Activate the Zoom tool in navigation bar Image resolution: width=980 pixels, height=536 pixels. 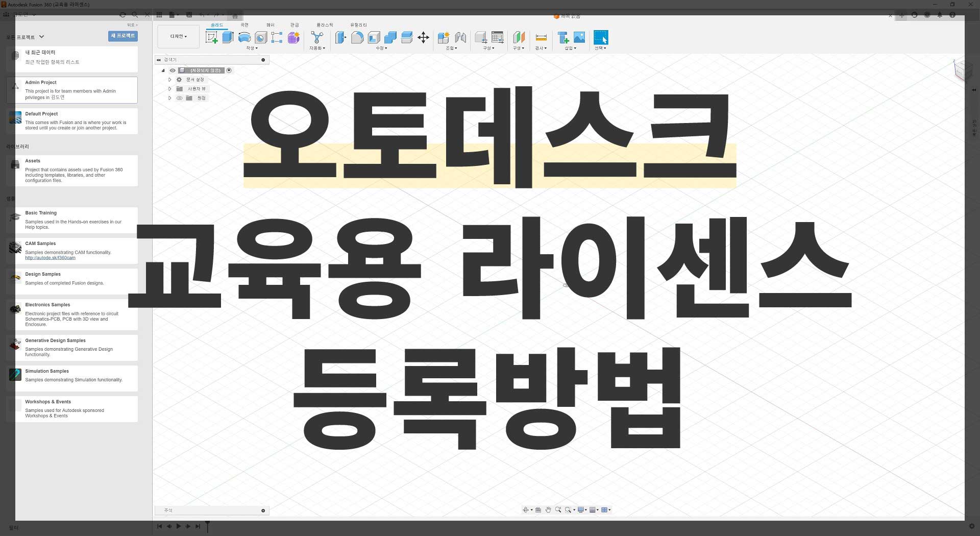click(x=558, y=510)
